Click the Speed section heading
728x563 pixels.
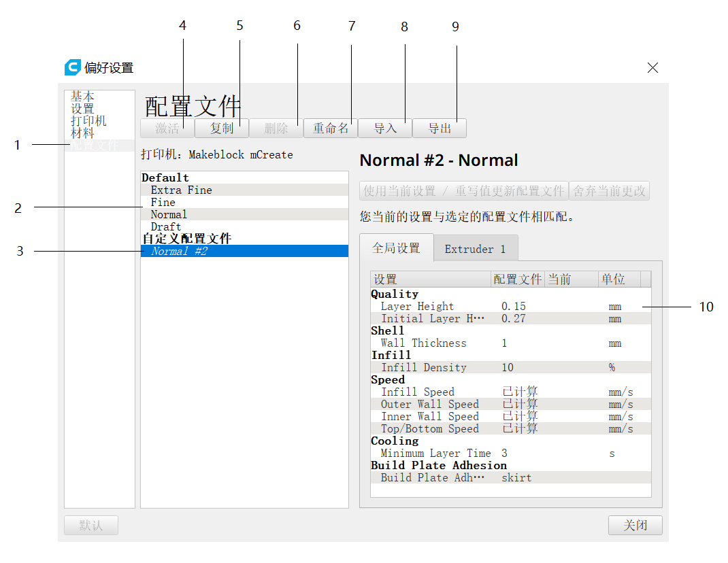tap(388, 379)
